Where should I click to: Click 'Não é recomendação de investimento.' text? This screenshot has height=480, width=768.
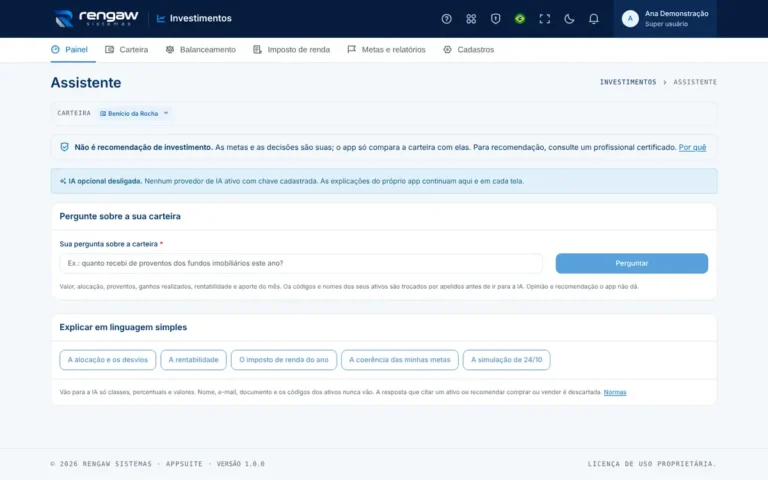pos(144,147)
